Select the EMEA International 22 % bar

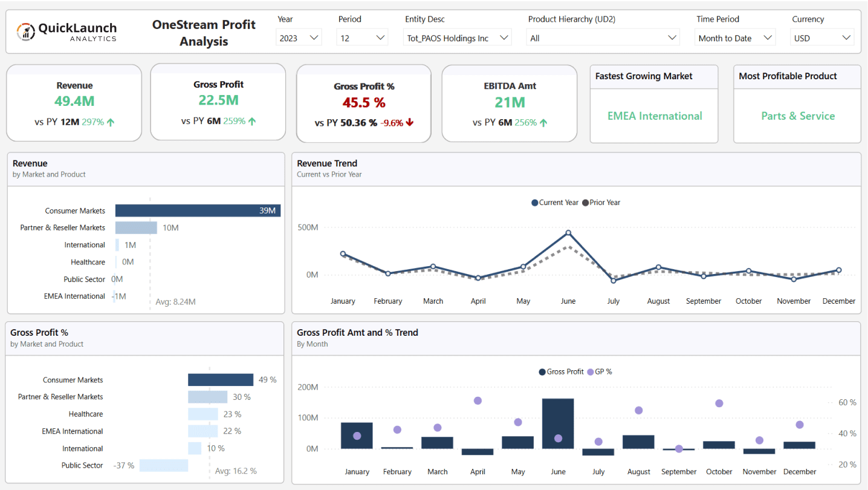[202, 431]
